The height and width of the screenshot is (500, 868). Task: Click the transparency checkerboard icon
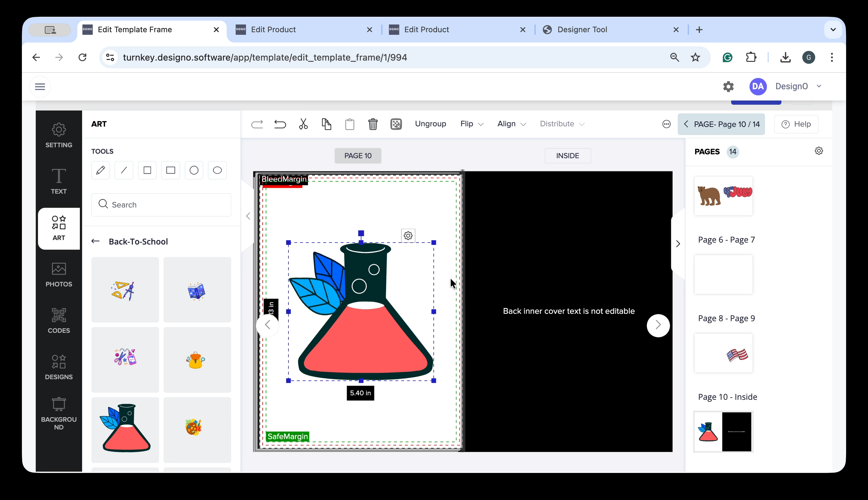pyautogui.click(x=396, y=124)
